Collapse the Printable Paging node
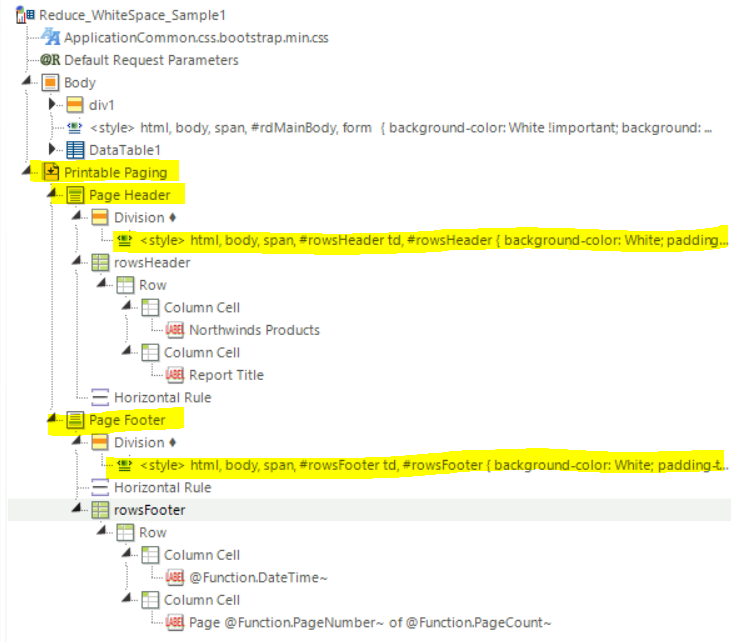The width and height of the screenshot is (731, 642). click(27, 171)
